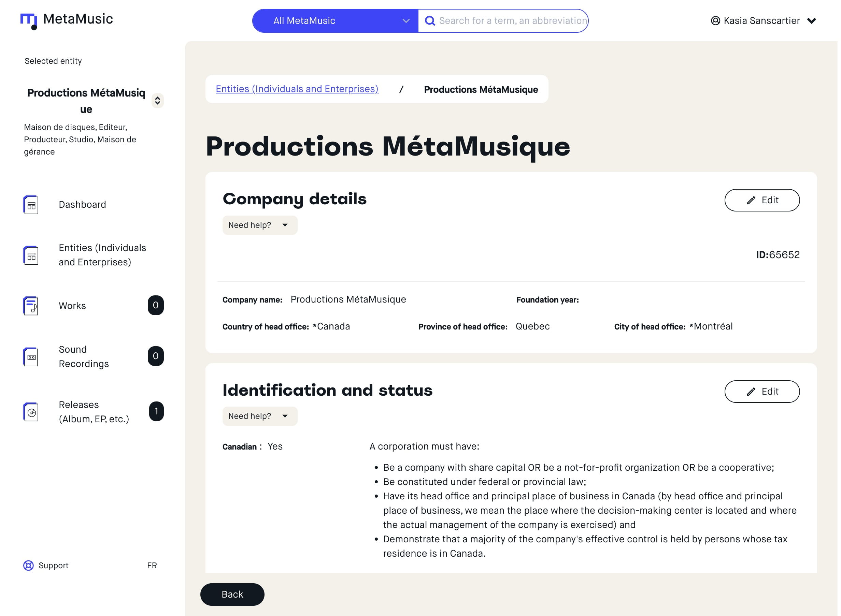Click the Entities sidebar icon
The width and height of the screenshot is (841, 616).
tap(31, 255)
